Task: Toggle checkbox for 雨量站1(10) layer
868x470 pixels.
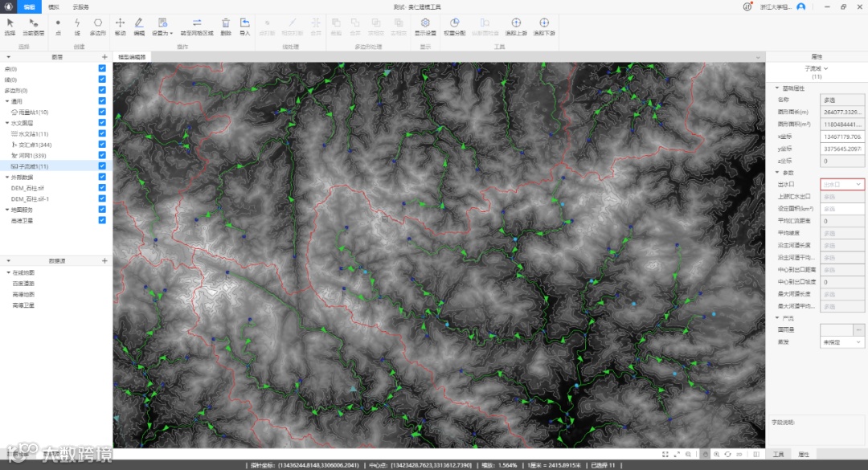Action: 102,111
